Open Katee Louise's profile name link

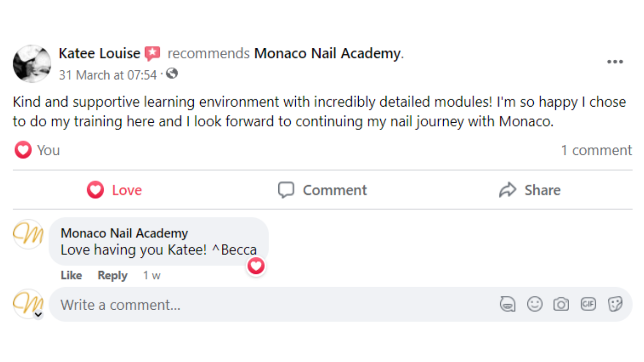[x=99, y=53]
